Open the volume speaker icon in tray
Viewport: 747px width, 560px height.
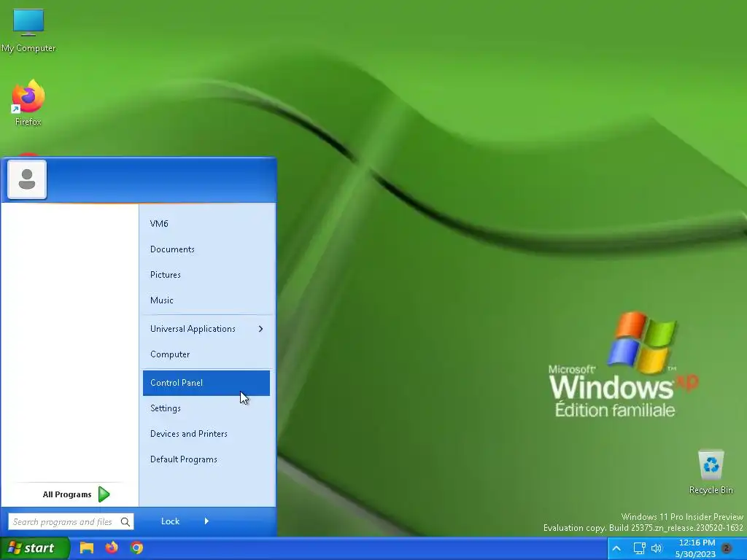[657, 548]
